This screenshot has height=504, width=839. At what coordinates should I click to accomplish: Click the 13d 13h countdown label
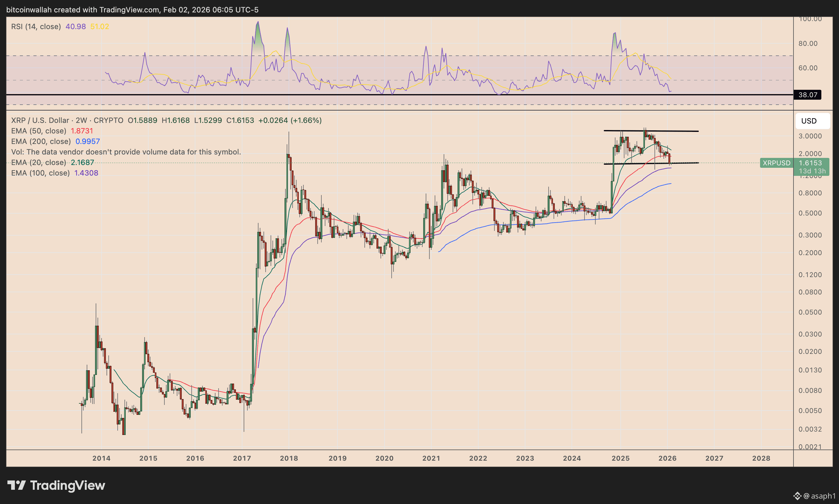point(812,171)
